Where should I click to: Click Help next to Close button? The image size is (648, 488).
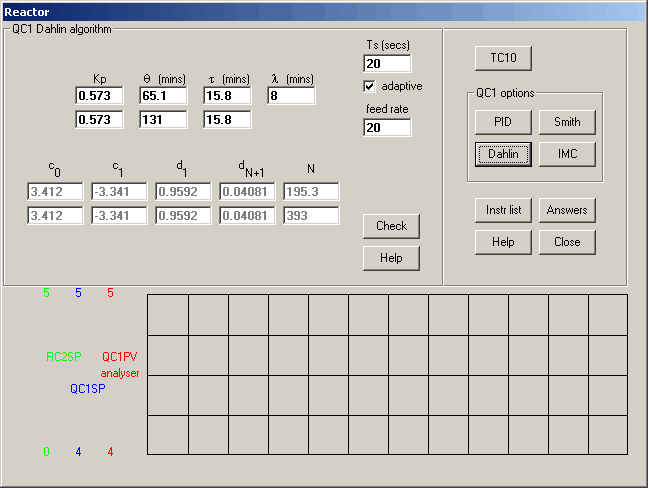pos(503,242)
